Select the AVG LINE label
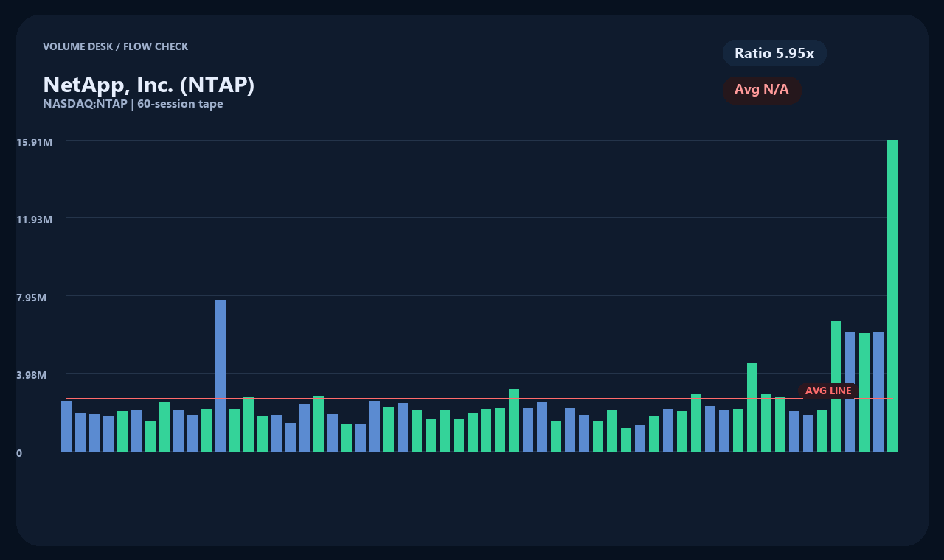 pyautogui.click(x=828, y=391)
